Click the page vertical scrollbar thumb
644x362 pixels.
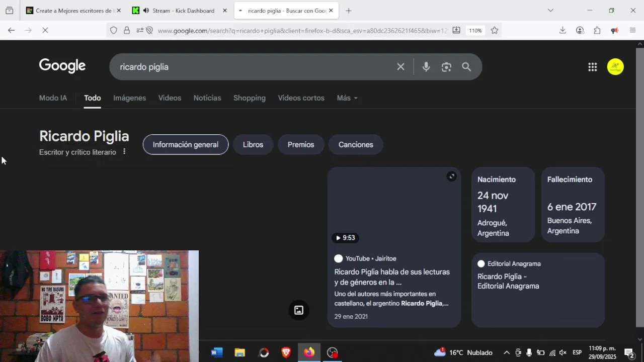coord(640,187)
